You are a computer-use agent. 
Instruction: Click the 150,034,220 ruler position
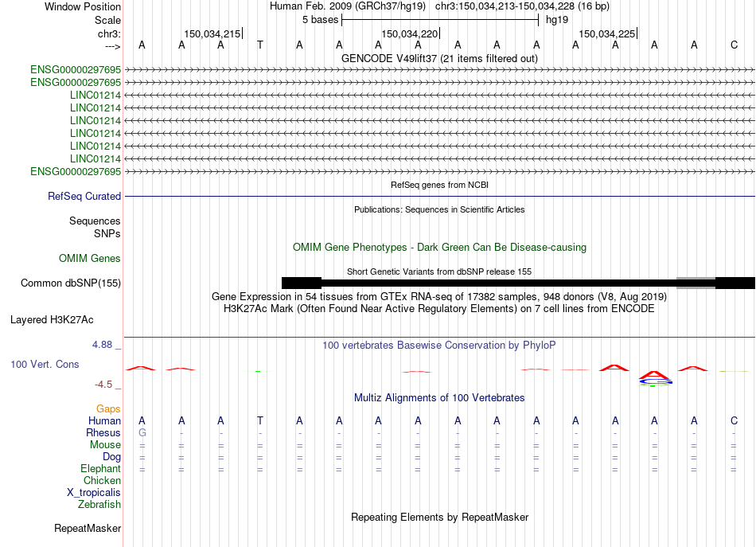click(x=409, y=33)
